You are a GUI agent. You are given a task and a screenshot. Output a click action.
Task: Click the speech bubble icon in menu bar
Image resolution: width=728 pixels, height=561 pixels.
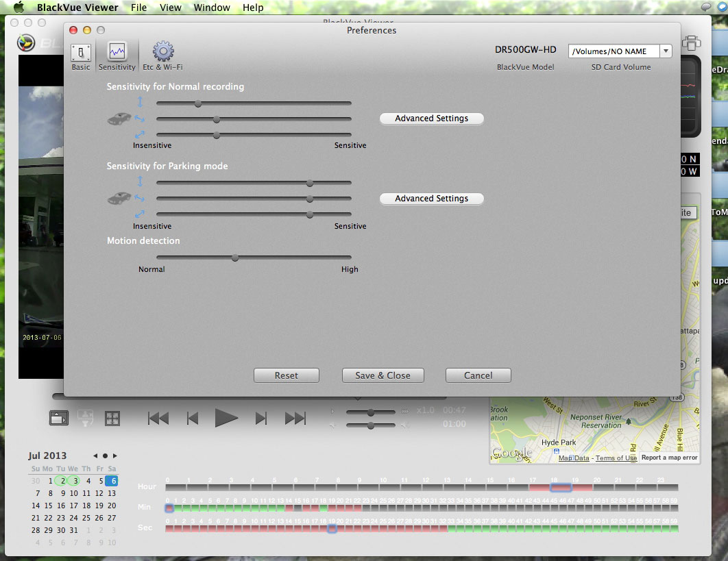(x=705, y=7)
